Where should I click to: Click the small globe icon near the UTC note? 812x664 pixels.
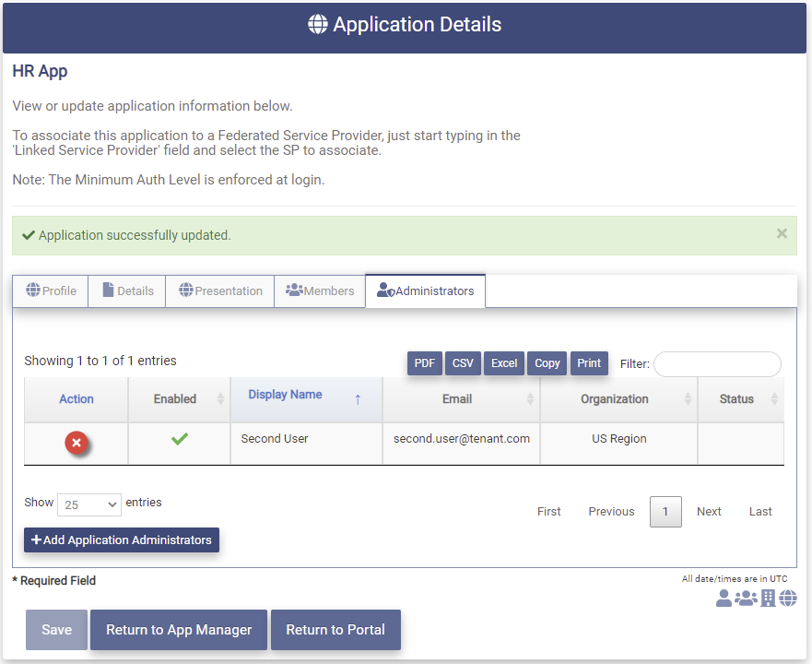[x=788, y=599]
